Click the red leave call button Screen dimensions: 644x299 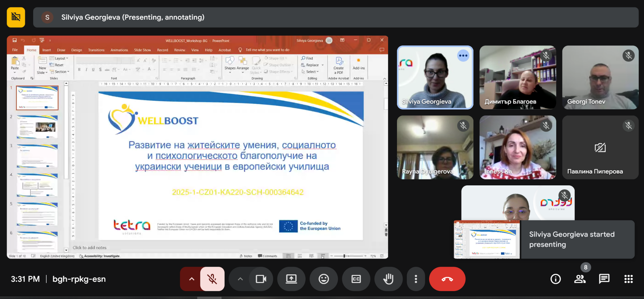(447, 279)
